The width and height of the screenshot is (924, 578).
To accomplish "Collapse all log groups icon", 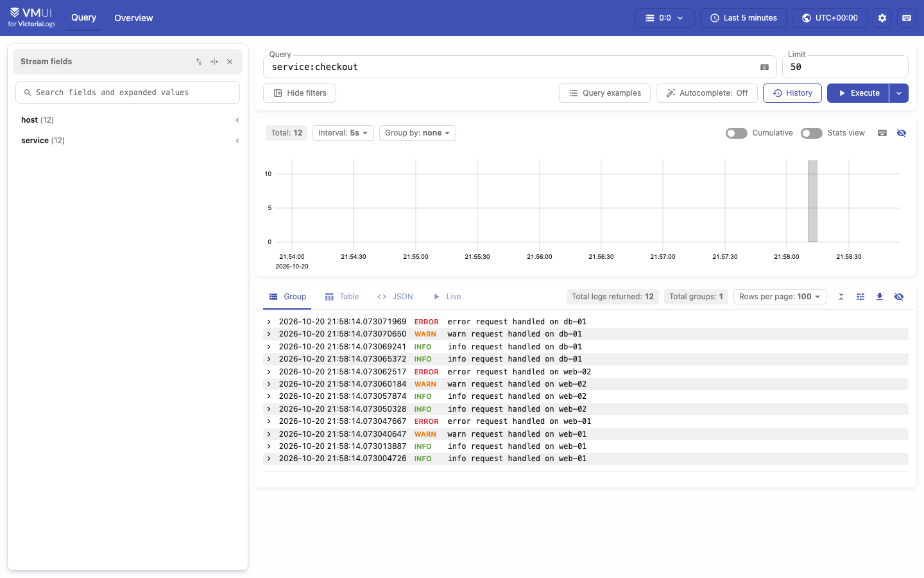I will coord(841,297).
